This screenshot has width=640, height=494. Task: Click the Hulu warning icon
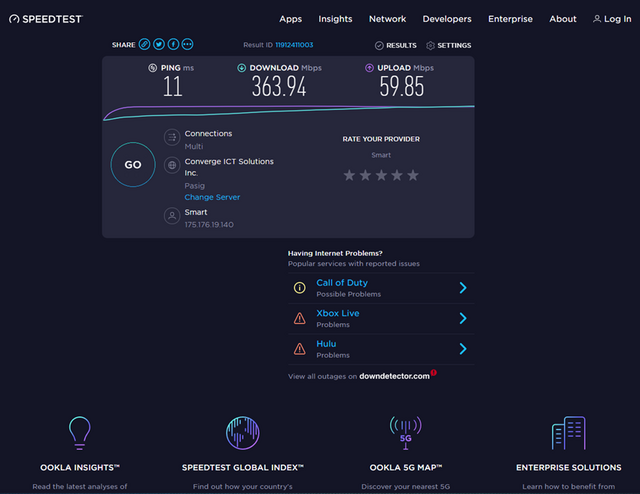coord(300,349)
